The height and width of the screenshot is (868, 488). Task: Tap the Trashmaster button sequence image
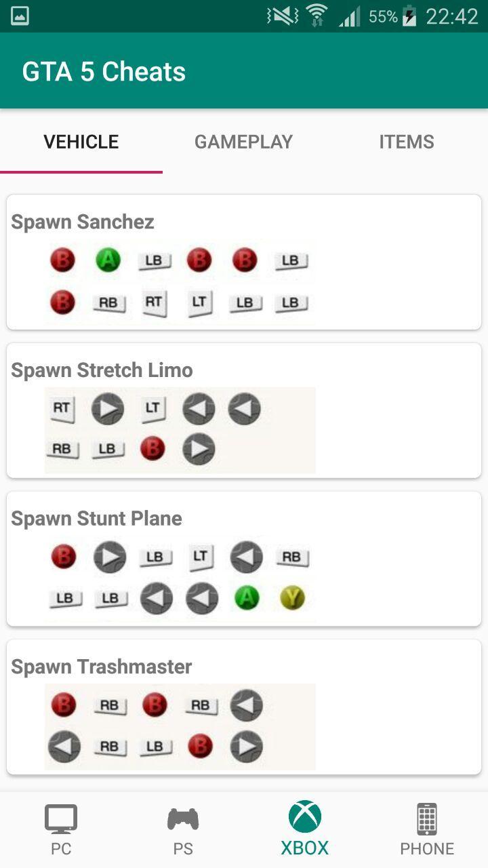pos(180,726)
